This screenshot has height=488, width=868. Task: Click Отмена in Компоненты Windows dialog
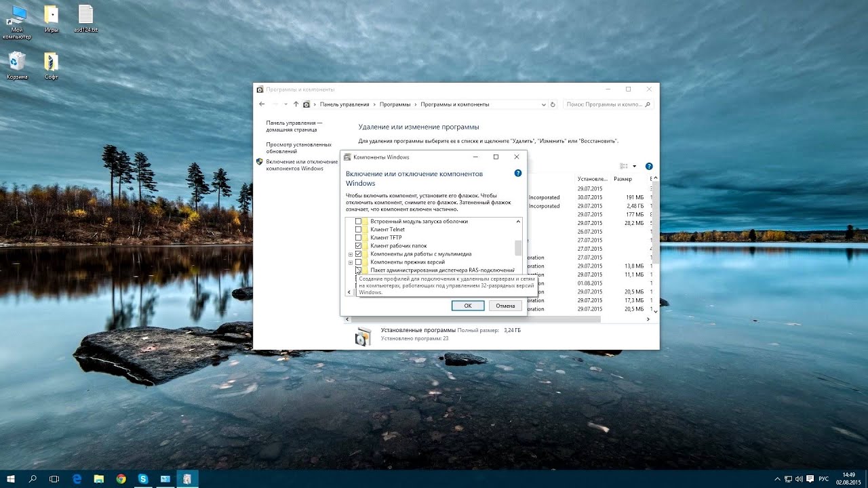505,306
